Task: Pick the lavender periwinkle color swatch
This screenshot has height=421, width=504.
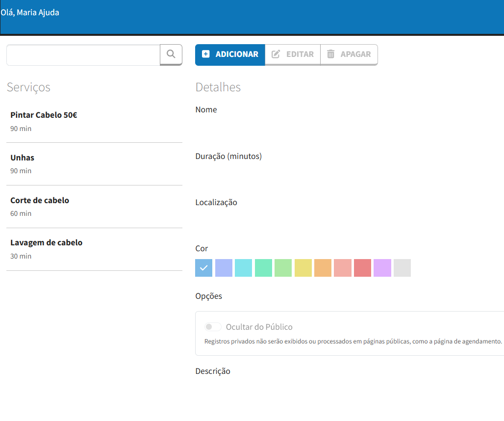Action: coord(224,268)
